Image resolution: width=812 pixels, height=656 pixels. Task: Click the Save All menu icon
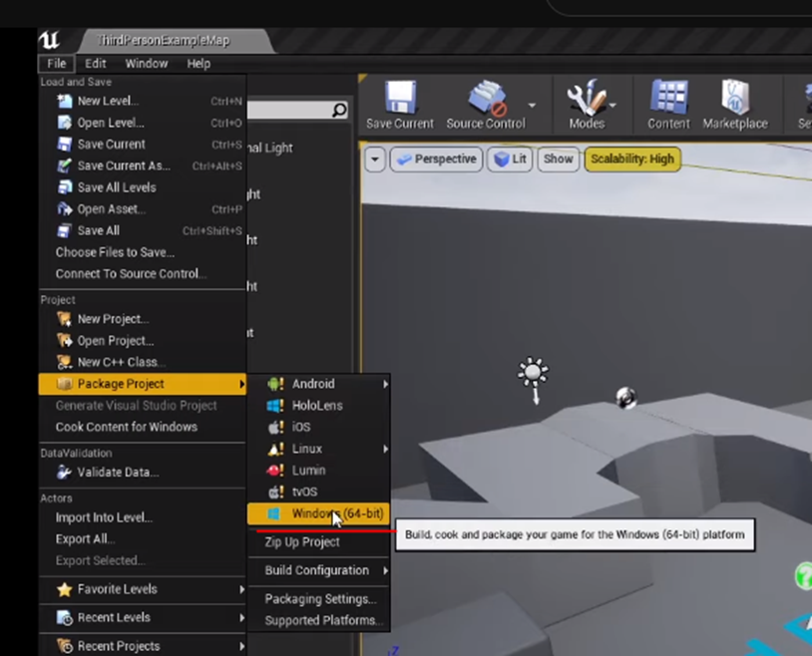[64, 231]
